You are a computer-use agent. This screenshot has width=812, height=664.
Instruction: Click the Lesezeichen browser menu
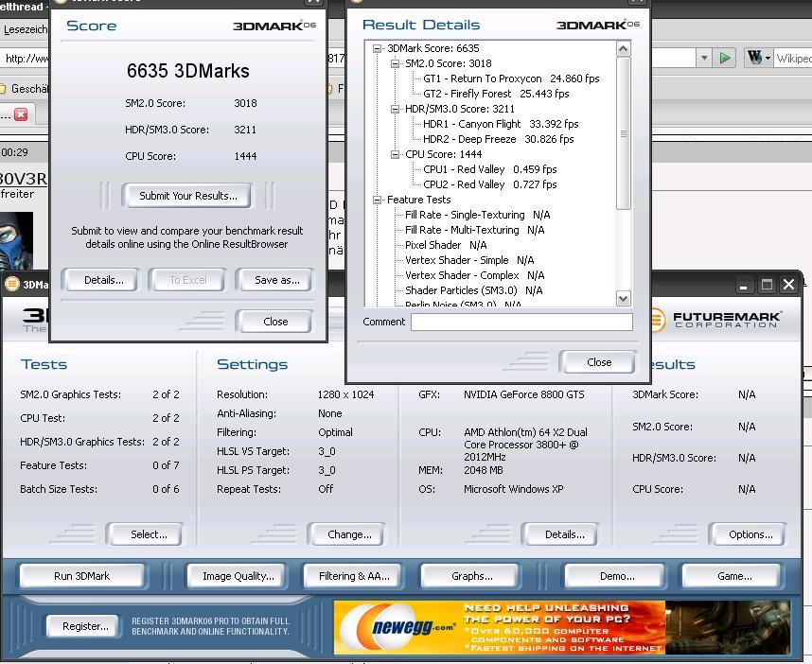(25, 29)
